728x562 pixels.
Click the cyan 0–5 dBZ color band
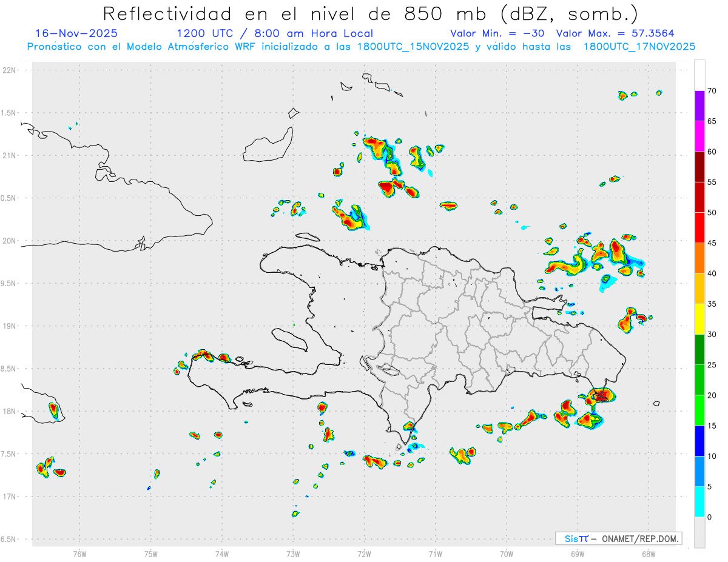699,502
